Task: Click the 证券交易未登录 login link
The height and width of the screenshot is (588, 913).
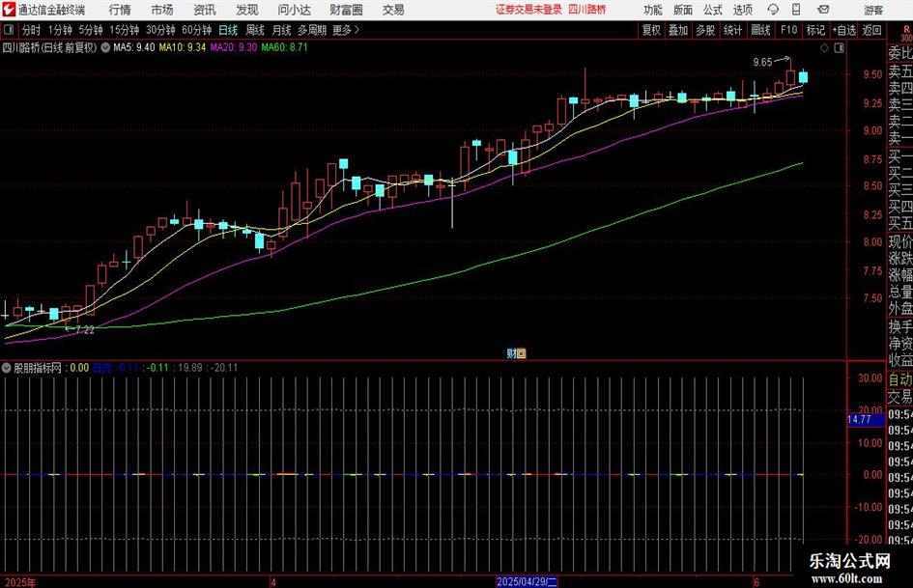Action: click(x=528, y=10)
